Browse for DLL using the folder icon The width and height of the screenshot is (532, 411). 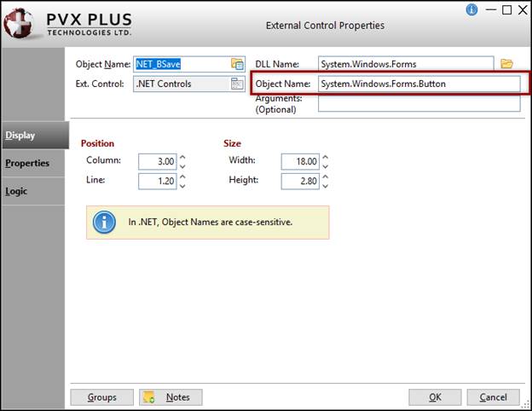tap(506, 63)
